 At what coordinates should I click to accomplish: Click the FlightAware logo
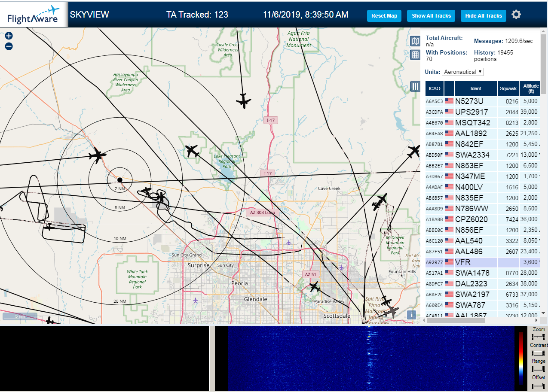pyautogui.click(x=34, y=15)
